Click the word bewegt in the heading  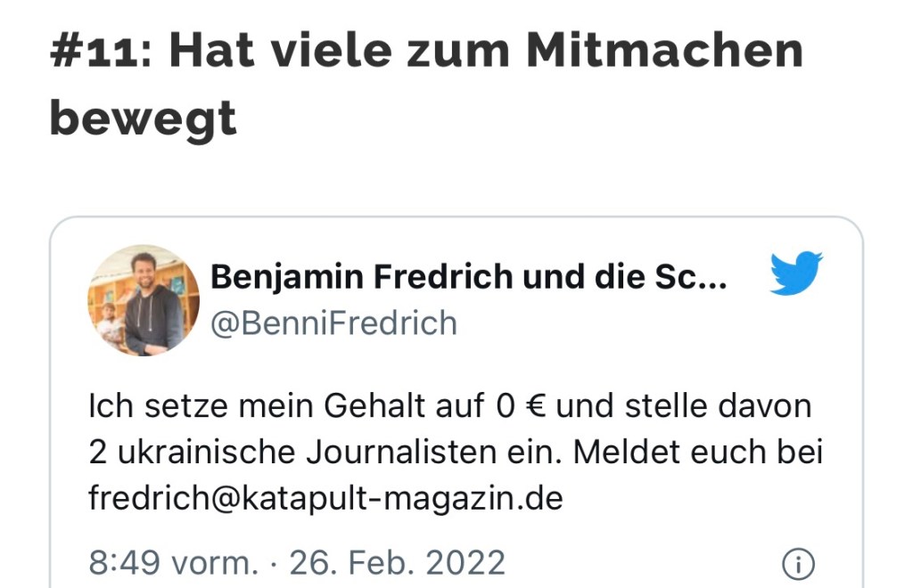click(143, 117)
